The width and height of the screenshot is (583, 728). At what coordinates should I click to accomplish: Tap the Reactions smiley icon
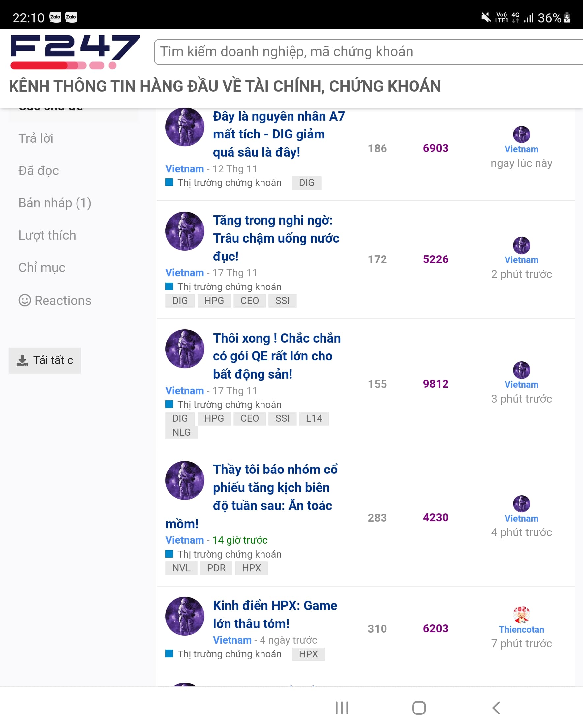pyautogui.click(x=25, y=300)
